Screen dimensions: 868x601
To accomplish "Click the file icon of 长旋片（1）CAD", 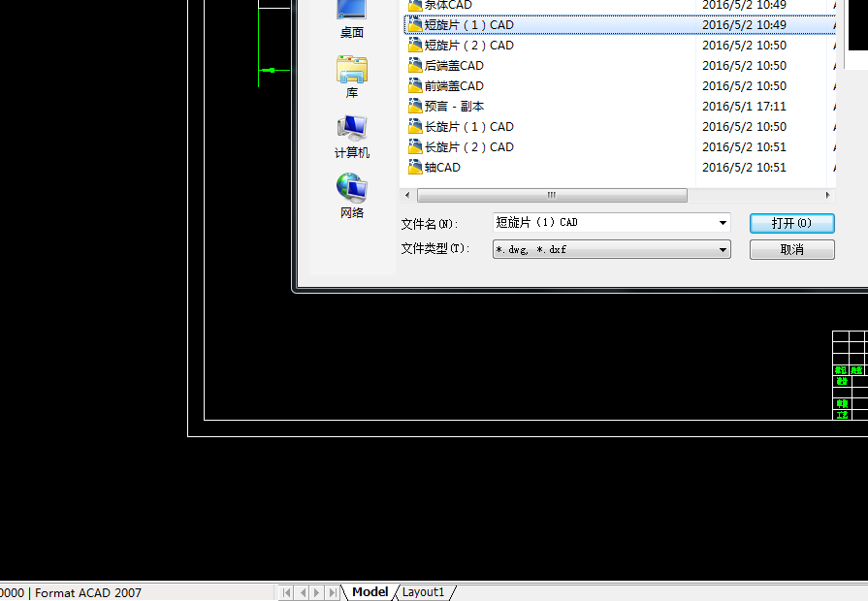I will 415,127.
